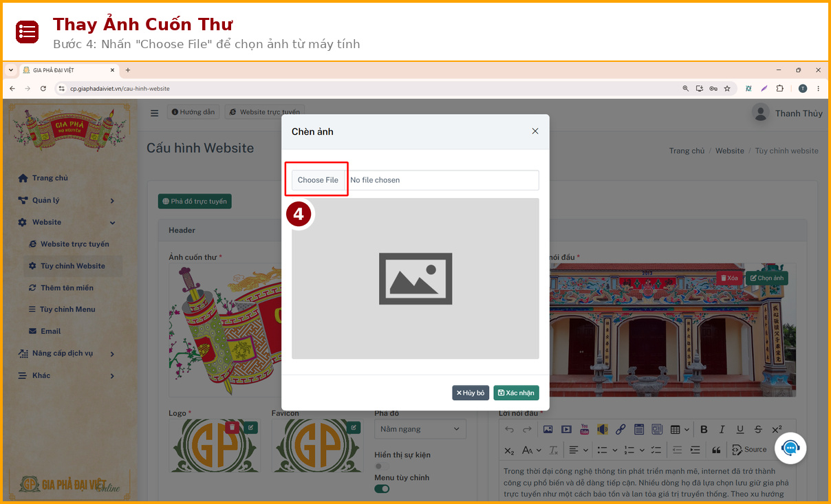Toggle the hamburger sidebar menu icon
The image size is (831, 504).
pyautogui.click(x=154, y=113)
